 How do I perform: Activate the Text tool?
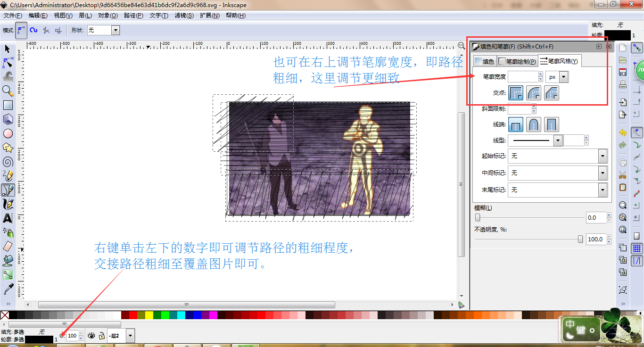coord(8,218)
